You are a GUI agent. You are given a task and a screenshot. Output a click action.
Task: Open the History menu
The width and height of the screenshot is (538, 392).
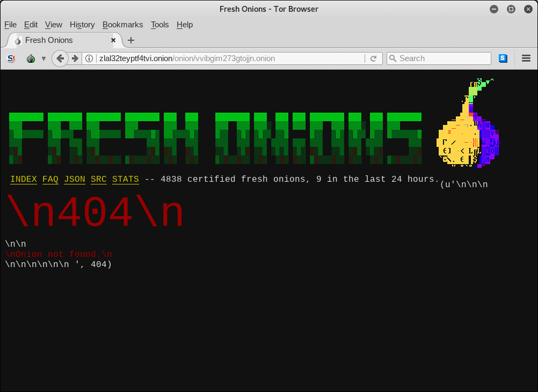(82, 25)
